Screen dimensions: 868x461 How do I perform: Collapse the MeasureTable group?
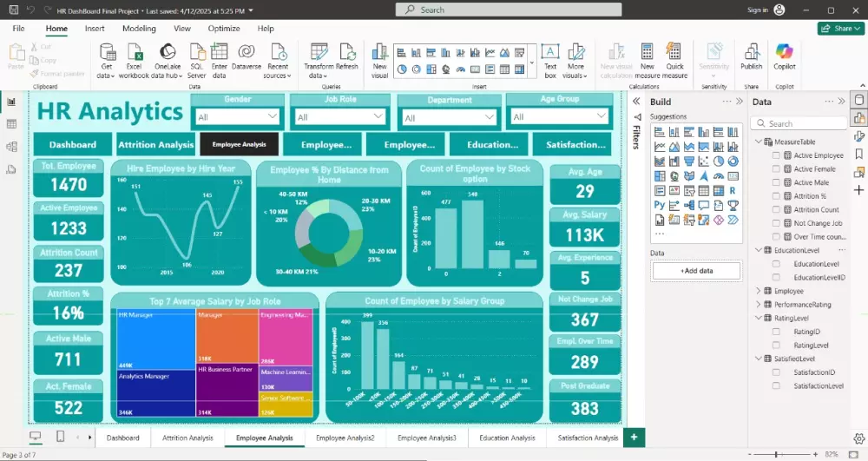pos(759,142)
